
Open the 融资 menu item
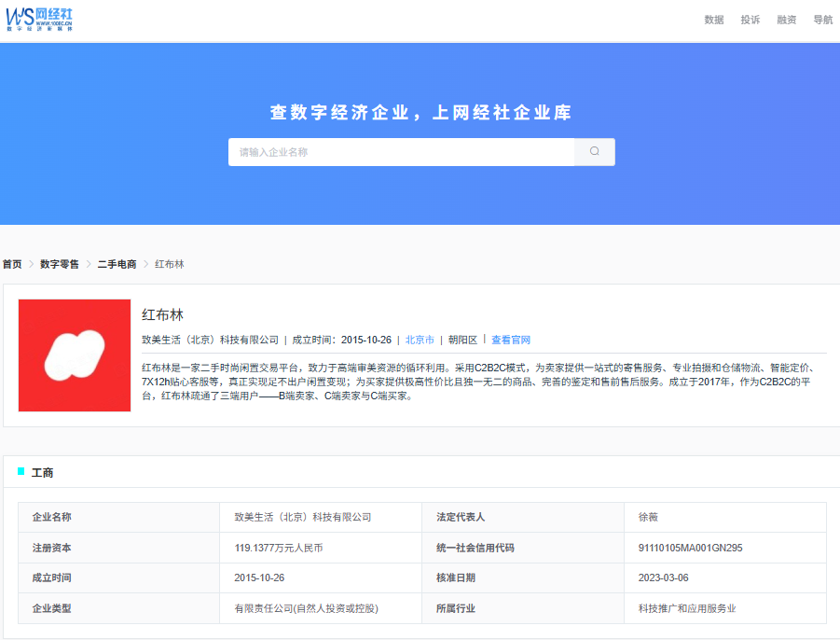(x=787, y=20)
